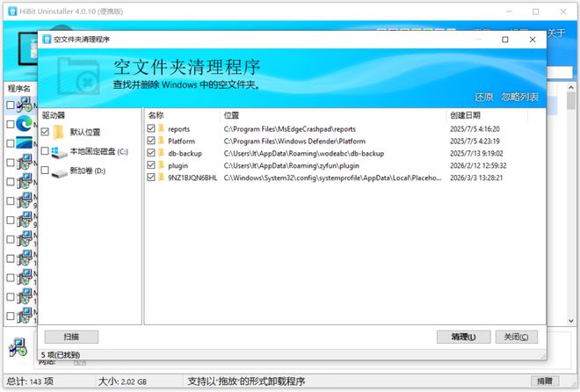Uncheck the db-backup folder checkbox
Viewport: 580px width, 392px height.
(151, 153)
